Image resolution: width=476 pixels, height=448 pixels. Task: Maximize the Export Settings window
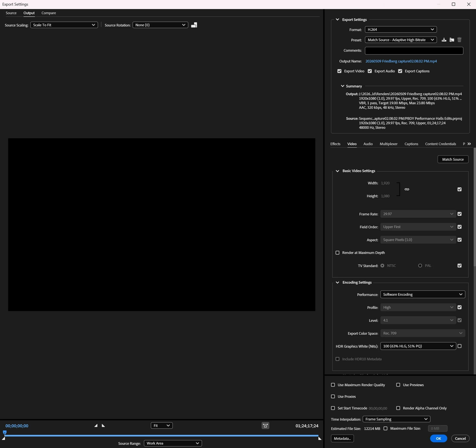pos(453,4)
